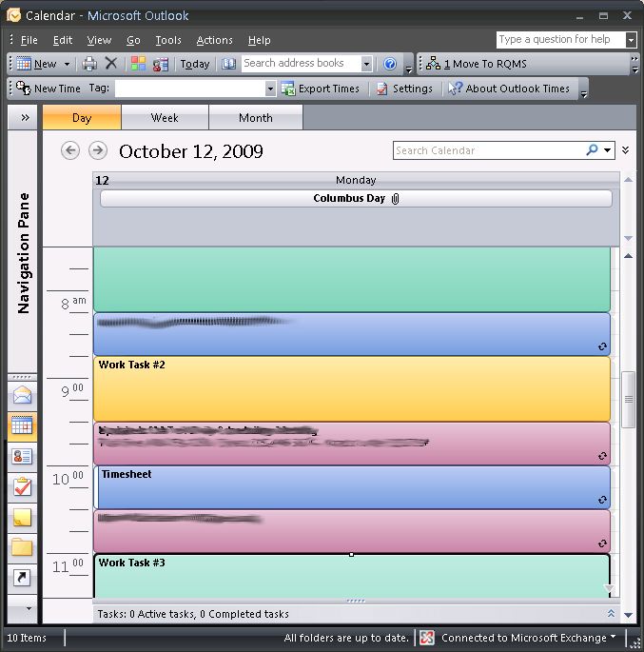Open the Categorize color grid icon
Viewport: 644px width, 652px height.
[139, 64]
